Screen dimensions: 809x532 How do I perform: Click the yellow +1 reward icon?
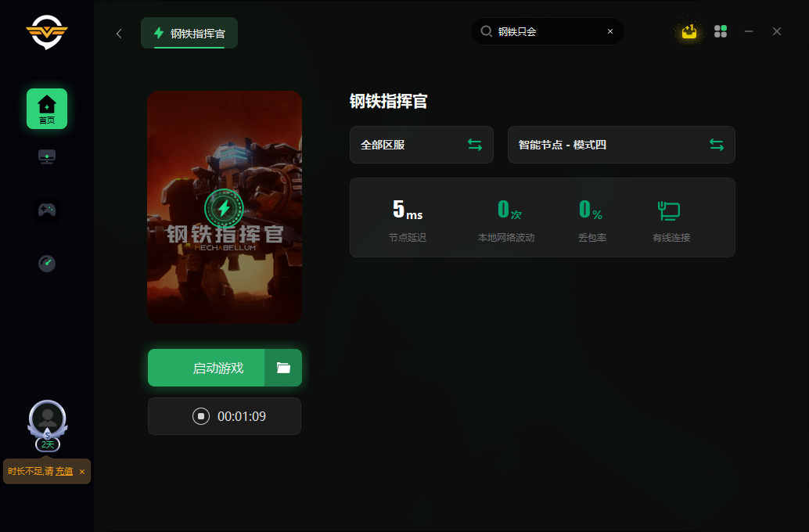689,31
